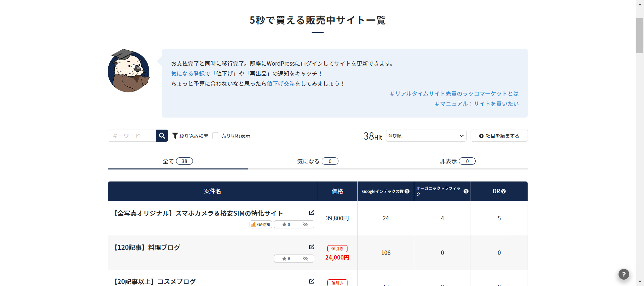Click help icon beside オーガニックトラフィック header
Image resolution: width=644 pixels, height=286 pixels.
pyautogui.click(x=466, y=191)
